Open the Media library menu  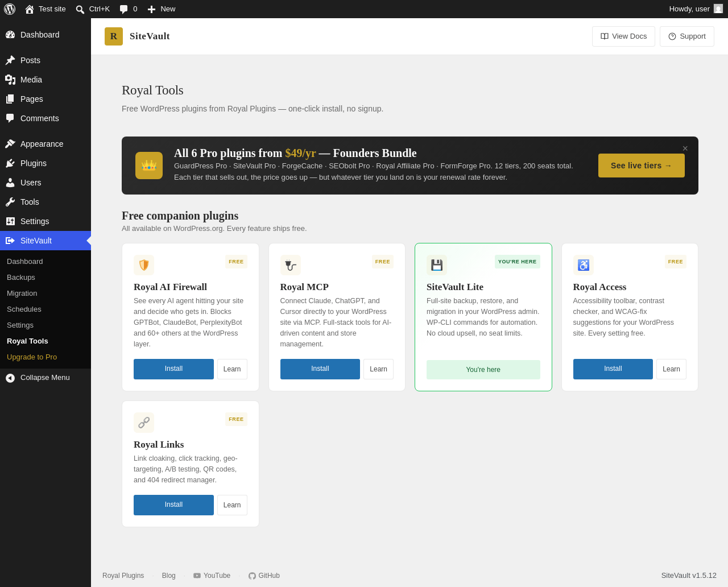point(45,80)
